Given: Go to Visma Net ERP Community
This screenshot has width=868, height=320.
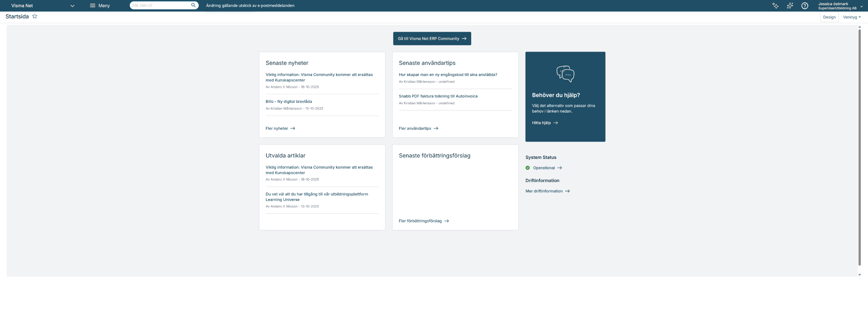Looking at the screenshot, I should click(x=432, y=39).
